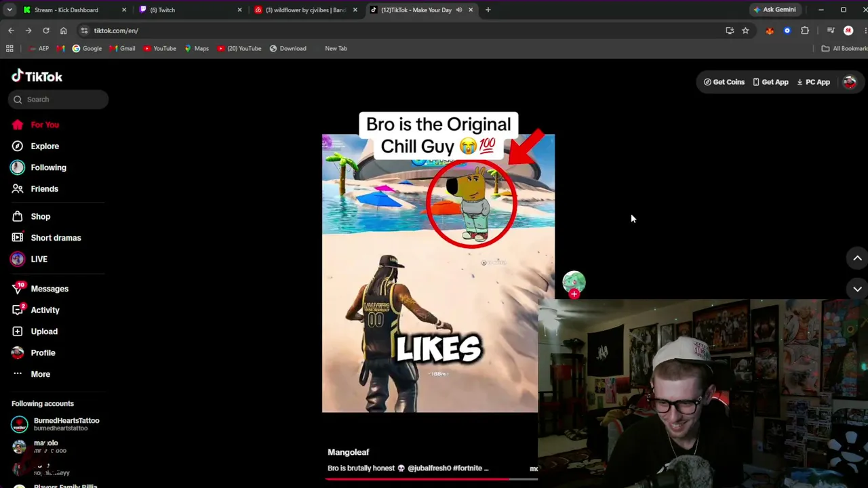This screenshot has height=488, width=868.
Task: Open the Extensions puzzle icon
Action: pos(805,30)
